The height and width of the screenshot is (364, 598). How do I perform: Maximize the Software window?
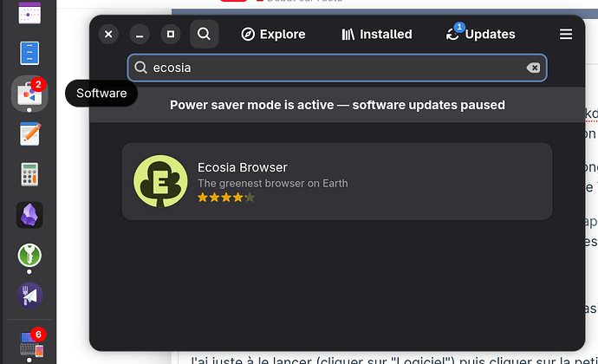[x=171, y=35]
